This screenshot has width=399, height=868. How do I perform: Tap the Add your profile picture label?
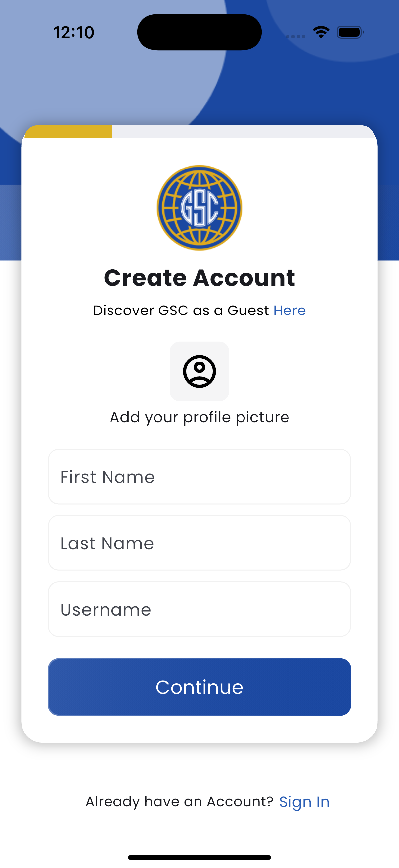[x=199, y=418]
